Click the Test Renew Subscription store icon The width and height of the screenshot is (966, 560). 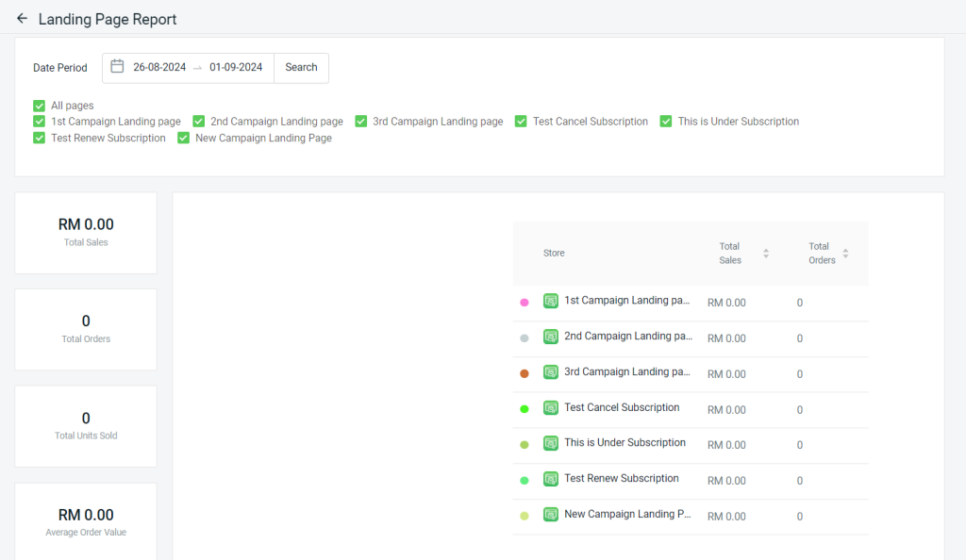tap(551, 479)
